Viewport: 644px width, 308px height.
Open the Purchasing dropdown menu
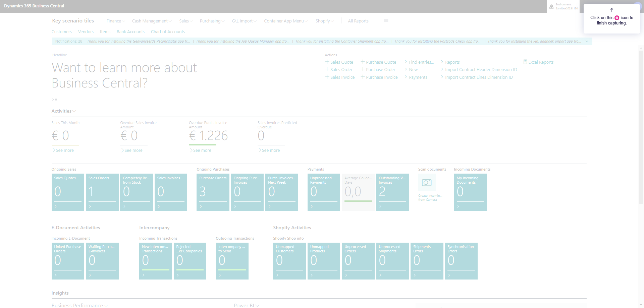212,21
